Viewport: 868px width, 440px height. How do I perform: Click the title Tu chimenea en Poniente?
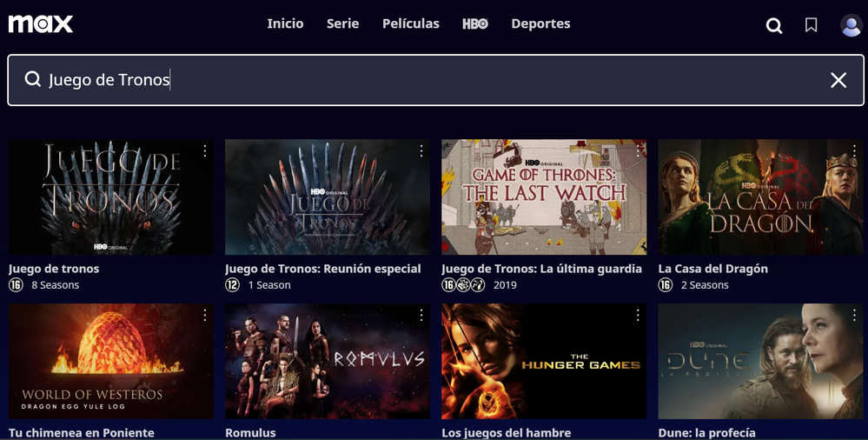tap(82, 433)
